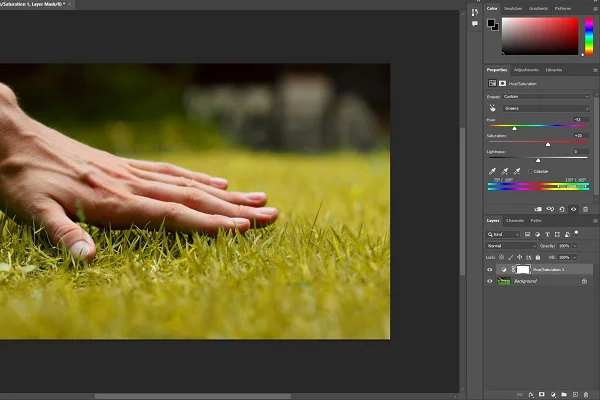Screen dimensions: 600x400
Task: Open the Normal blend mode dropdown
Action: click(510, 245)
